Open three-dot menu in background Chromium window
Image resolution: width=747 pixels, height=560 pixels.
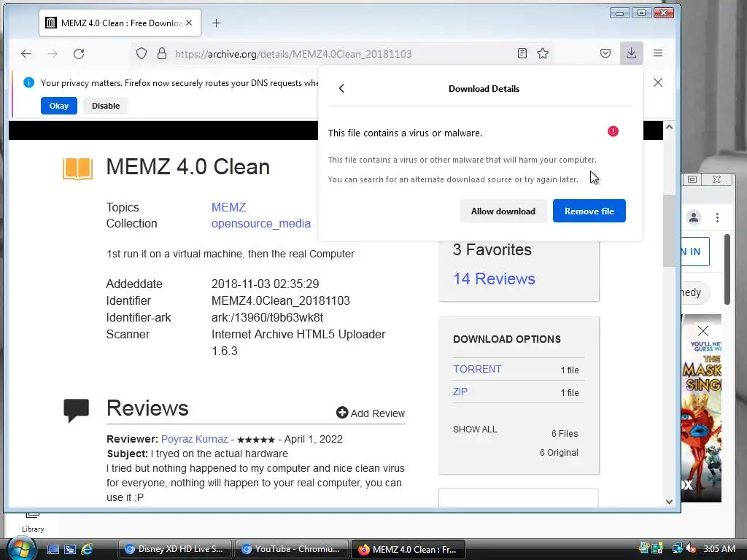coord(717,217)
